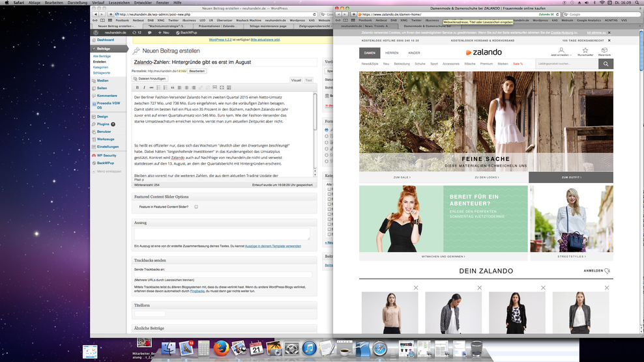Image resolution: width=644 pixels, height=362 pixels.
Task: Open the Warenkorb cart icon on Zalando
Action: (x=604, y=51)
